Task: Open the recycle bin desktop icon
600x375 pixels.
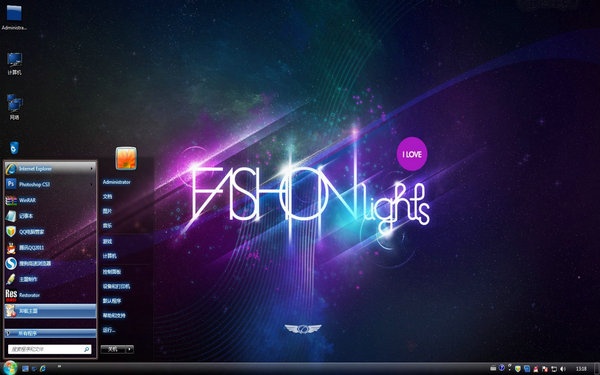Action: click(14, 148)
